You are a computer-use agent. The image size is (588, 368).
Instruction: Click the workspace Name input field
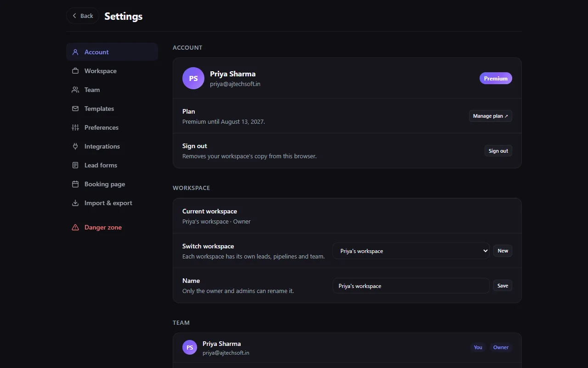click(411, 286)
